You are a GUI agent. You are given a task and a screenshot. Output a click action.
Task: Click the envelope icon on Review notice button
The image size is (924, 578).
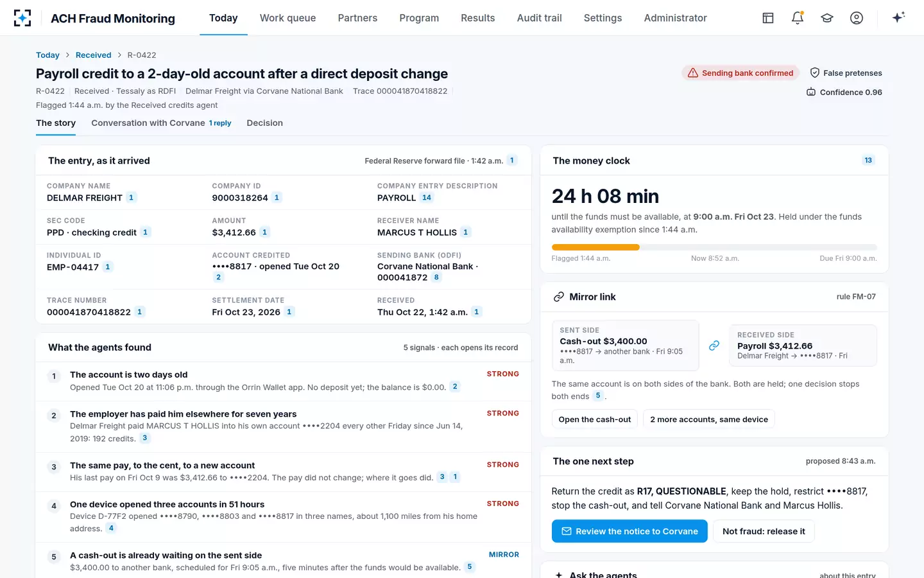click(x=567, y=531)
